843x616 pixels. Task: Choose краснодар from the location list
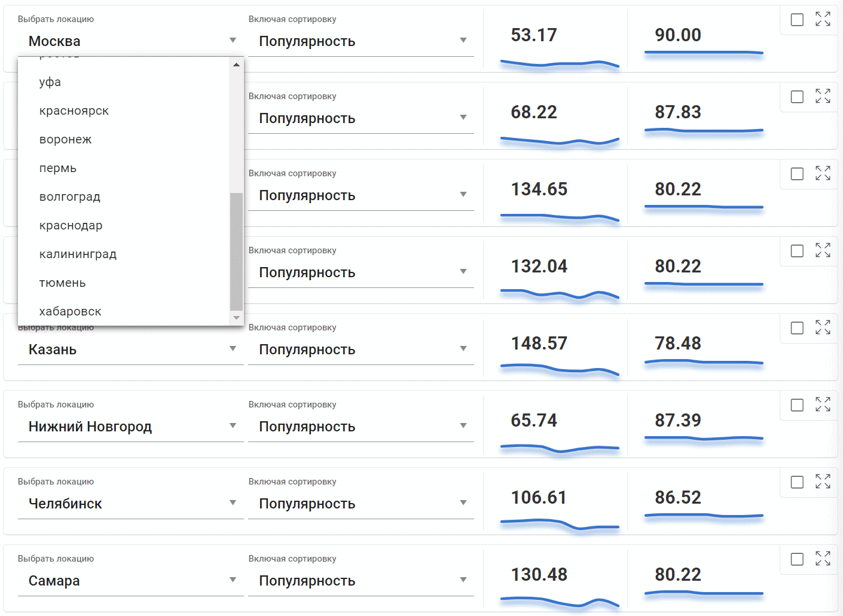[71, 225]
